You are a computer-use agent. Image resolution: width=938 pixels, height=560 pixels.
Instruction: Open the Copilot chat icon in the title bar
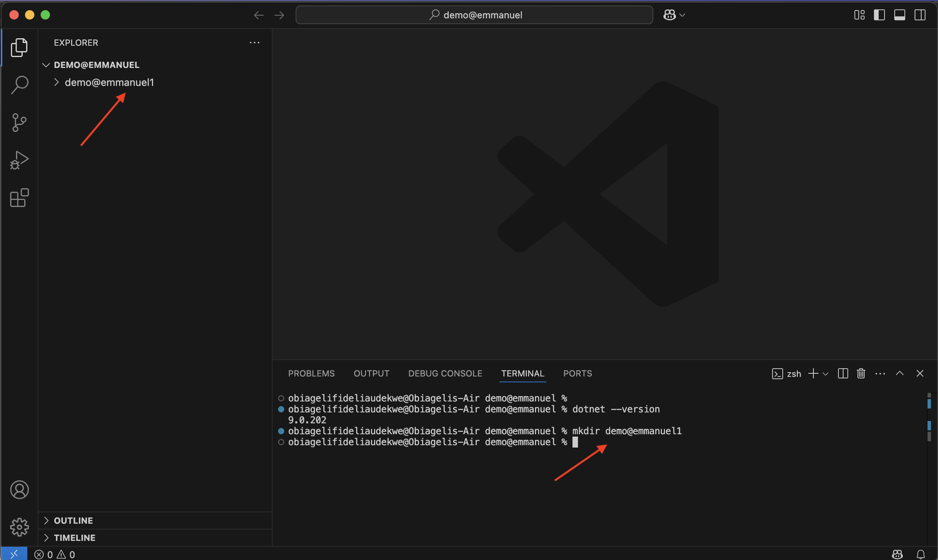coord(669,15)
